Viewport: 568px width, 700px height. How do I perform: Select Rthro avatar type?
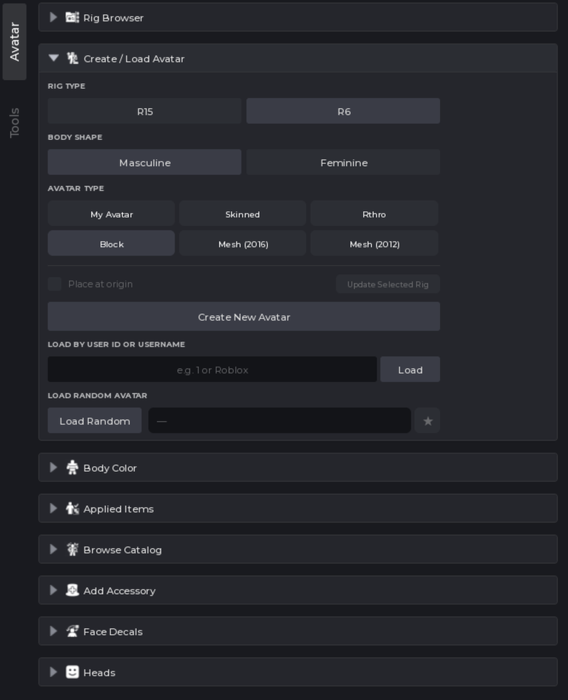tap(374, 214)
